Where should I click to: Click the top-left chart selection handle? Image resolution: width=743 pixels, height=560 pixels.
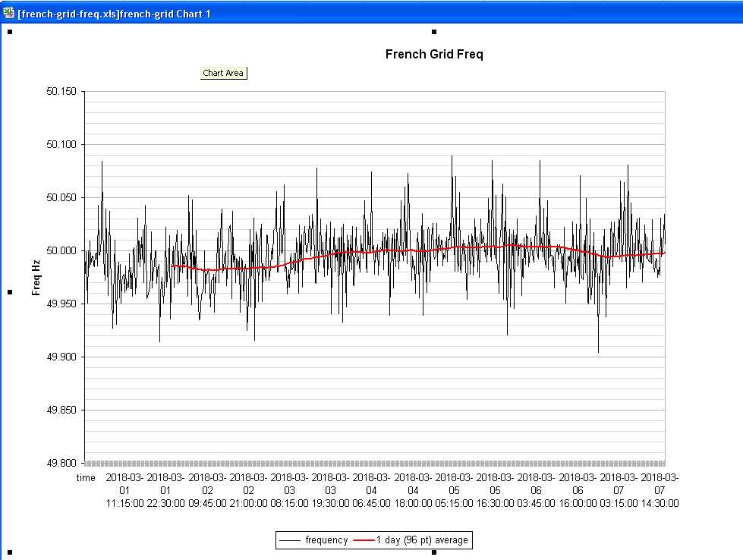point(10,32)
